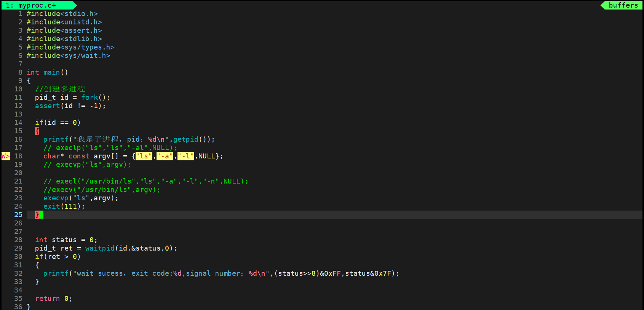Click #include<stdlib.h> on line 4
The image size is (644, 310).
coord(64,39)
